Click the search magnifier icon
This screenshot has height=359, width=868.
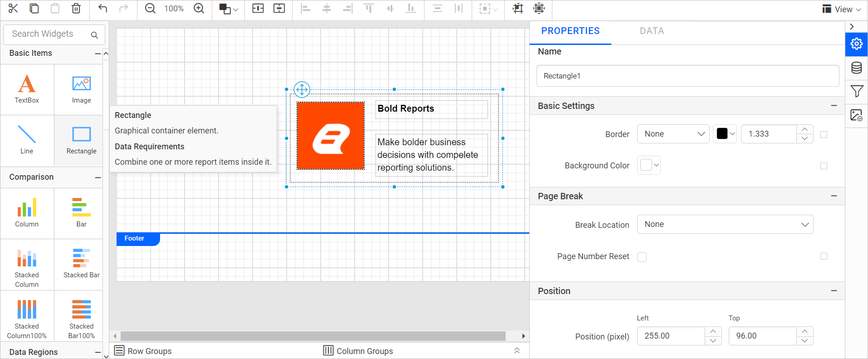[x=94, y=35]
